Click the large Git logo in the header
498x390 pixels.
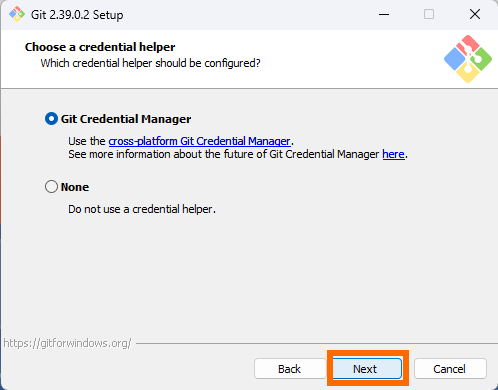click(x=468, y=59)
